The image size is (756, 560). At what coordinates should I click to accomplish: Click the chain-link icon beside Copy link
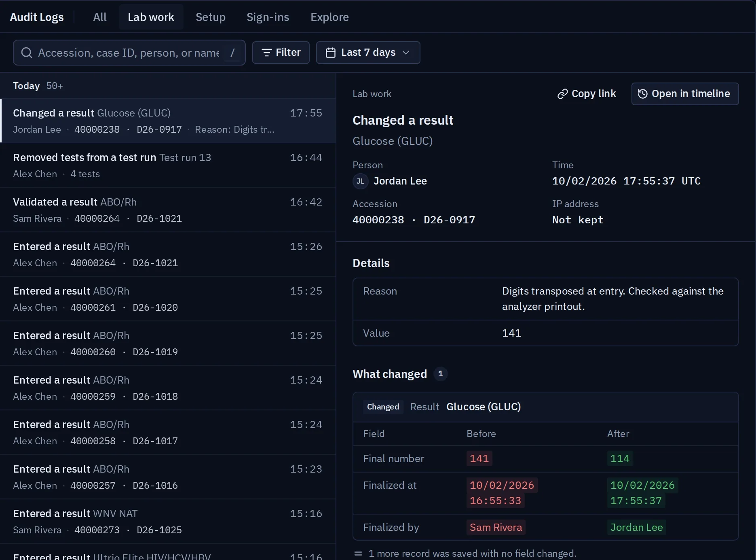[x=563, y=94]
